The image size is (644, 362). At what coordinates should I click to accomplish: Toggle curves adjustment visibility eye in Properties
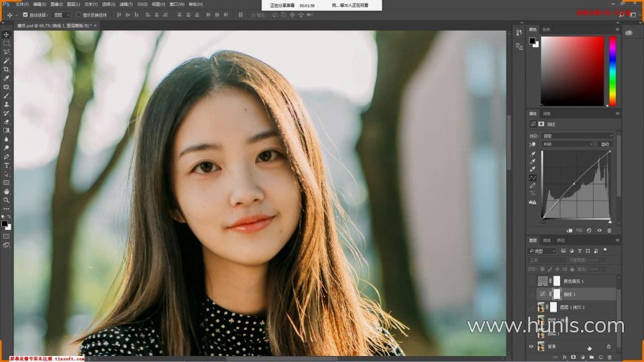[599, 231]
